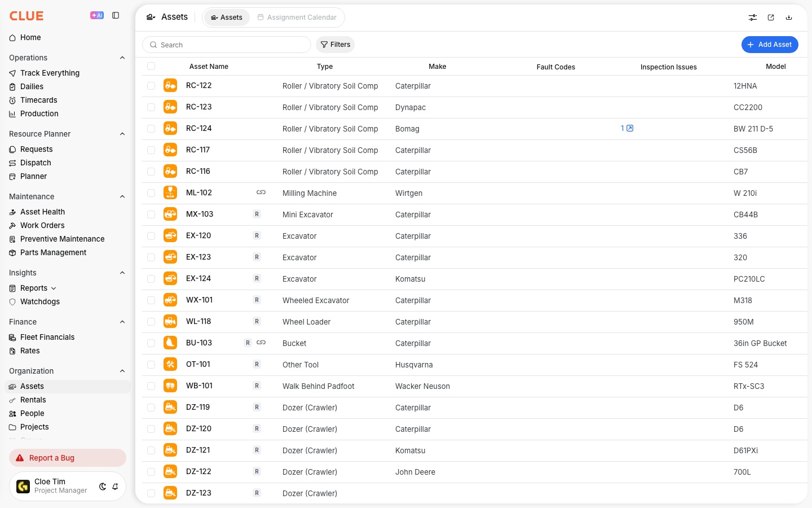Download assets with the export icon
Screen dimensions: 812x508
click(789, 17)
